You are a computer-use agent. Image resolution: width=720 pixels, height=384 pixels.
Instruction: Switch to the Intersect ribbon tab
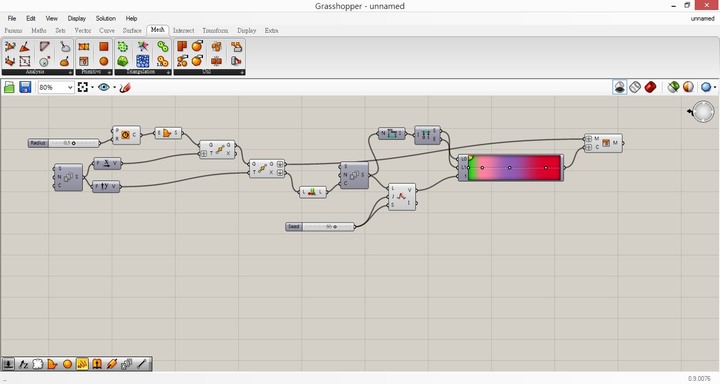pos(184,30)
